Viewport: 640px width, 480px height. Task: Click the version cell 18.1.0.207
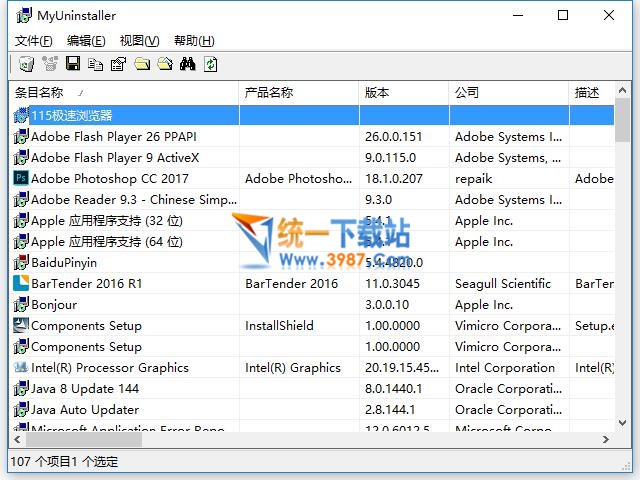click(394, 178)
